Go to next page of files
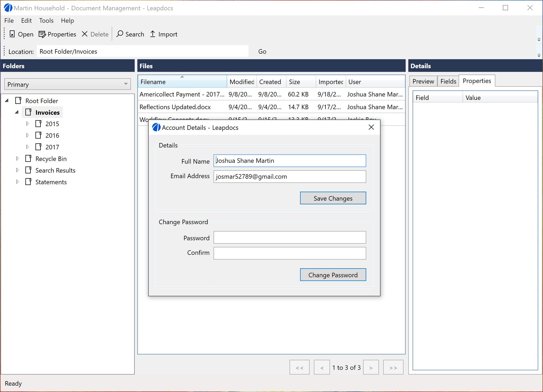This screenshot has height=392, width=543. [371, 367]
